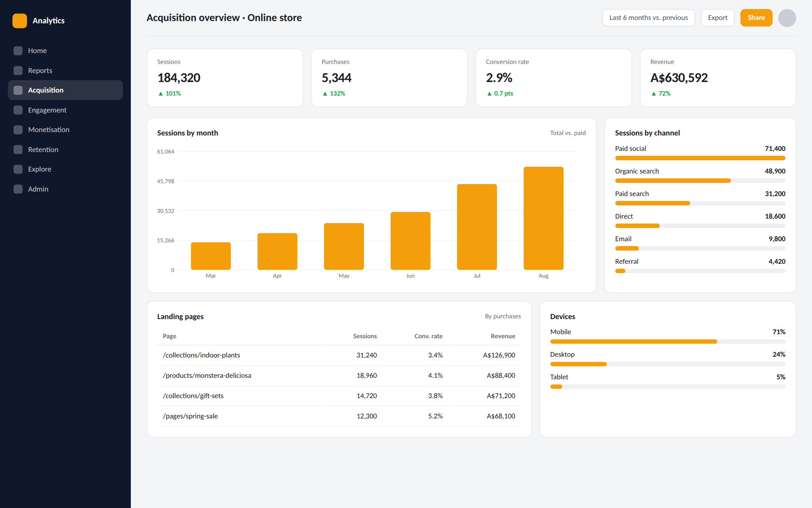Open /collections/indoor-plants landing page row
Screen dimensions: 812x508
pyautogui.click(x=339, y=355)
